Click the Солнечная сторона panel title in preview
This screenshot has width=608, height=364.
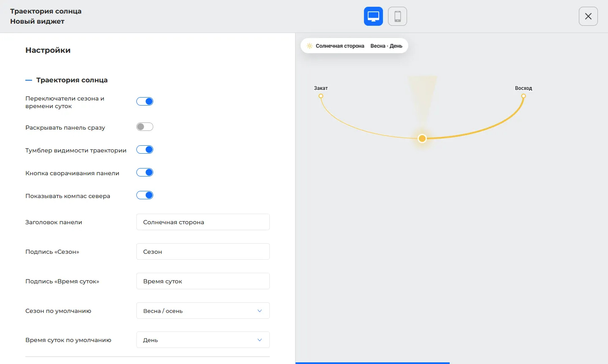click(340, 46)
